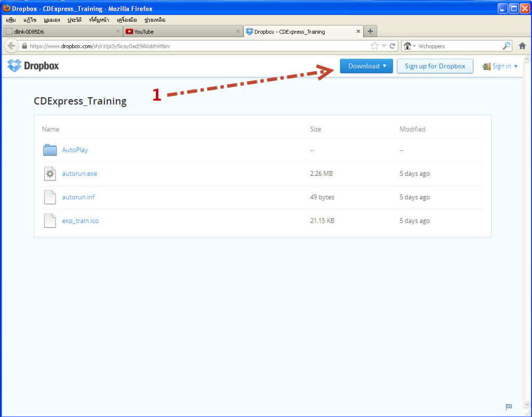Click Sign up for Dropbox button

pyautogui.click(x=435, y=66)
